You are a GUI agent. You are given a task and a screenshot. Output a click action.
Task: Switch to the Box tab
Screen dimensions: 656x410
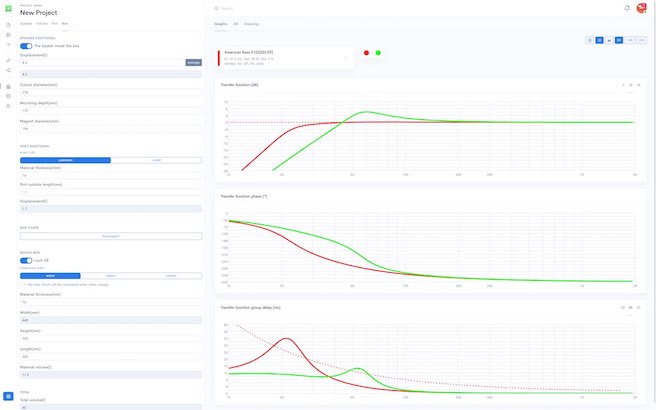[x=65, y=24]
